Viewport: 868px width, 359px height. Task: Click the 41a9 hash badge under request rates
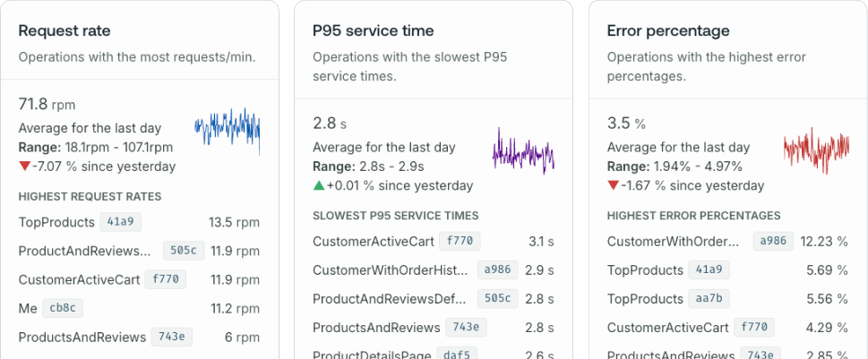coord(121,222)
